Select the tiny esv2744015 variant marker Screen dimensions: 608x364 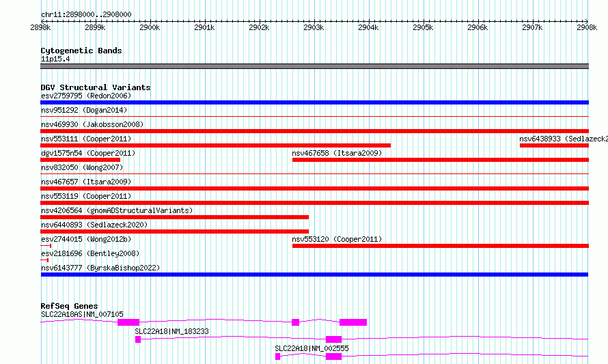point(46,246)
